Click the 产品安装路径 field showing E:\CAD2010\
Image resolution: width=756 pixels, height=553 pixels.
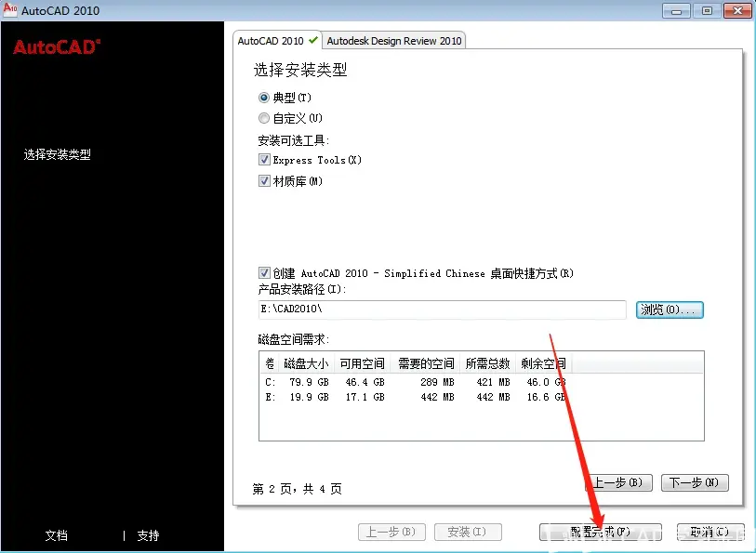pos(442,309)
